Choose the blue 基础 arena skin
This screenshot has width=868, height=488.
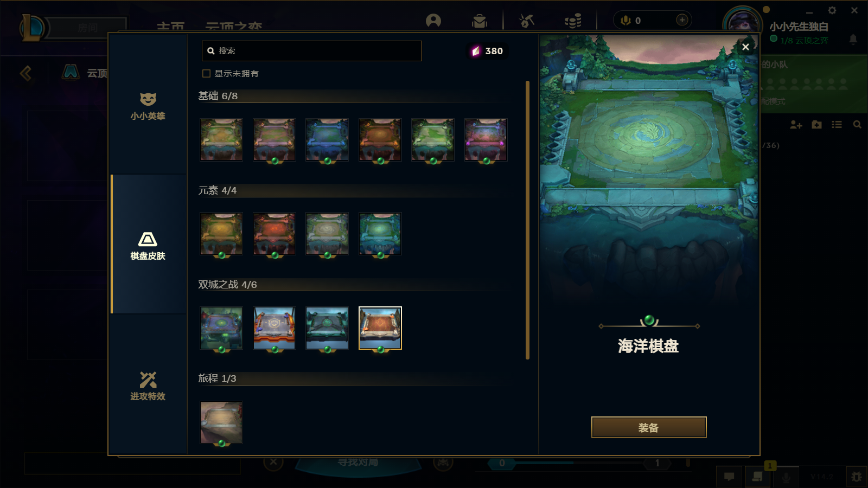pos(327,140)
